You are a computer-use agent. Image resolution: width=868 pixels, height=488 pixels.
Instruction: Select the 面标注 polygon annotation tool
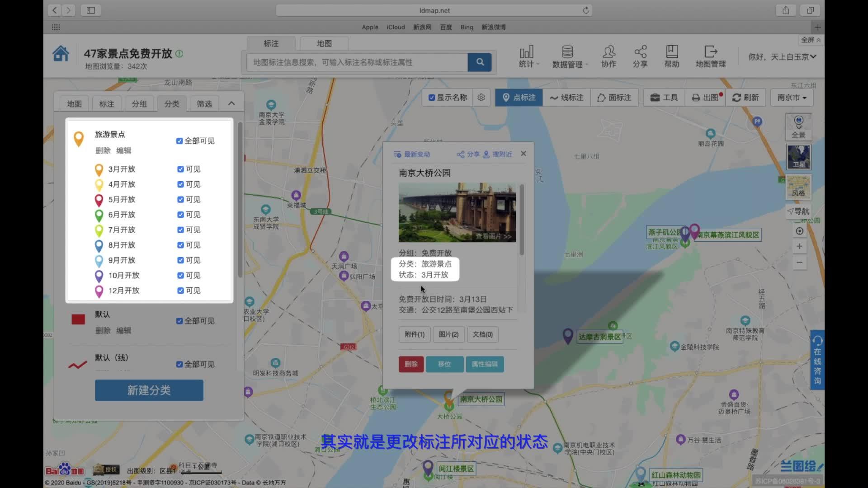[614, 98]
